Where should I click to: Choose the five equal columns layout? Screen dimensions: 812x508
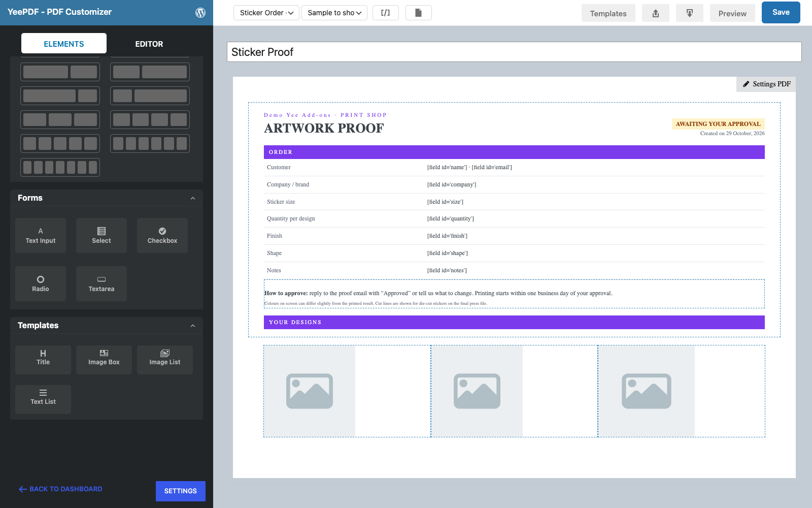(x=60, y=144)
